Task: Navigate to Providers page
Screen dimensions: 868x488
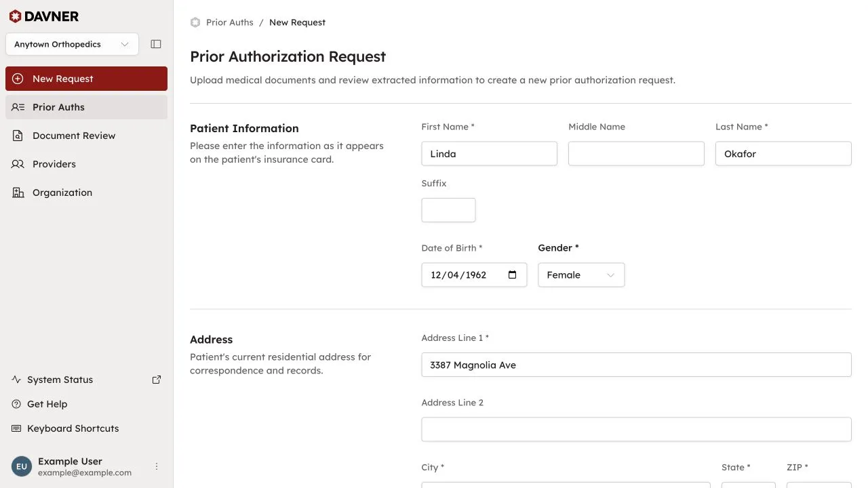Action: pyautogui.click(x=86, y=164)
